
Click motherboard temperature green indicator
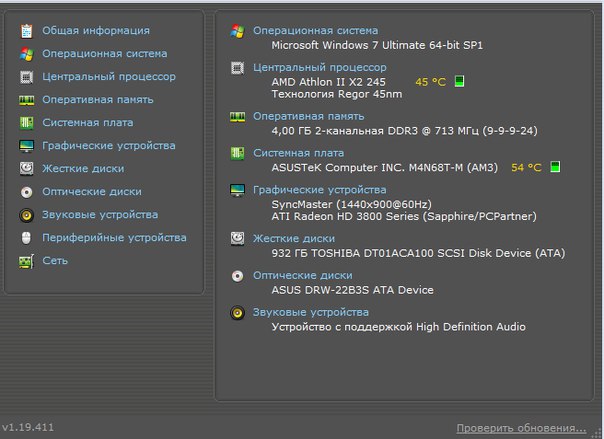[x=555, y=167]
